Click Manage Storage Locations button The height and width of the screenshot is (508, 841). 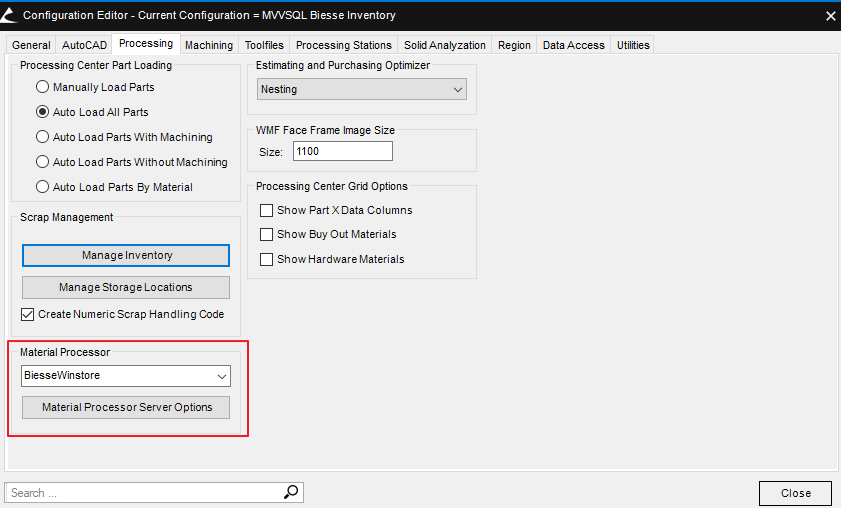coord(126,288)
